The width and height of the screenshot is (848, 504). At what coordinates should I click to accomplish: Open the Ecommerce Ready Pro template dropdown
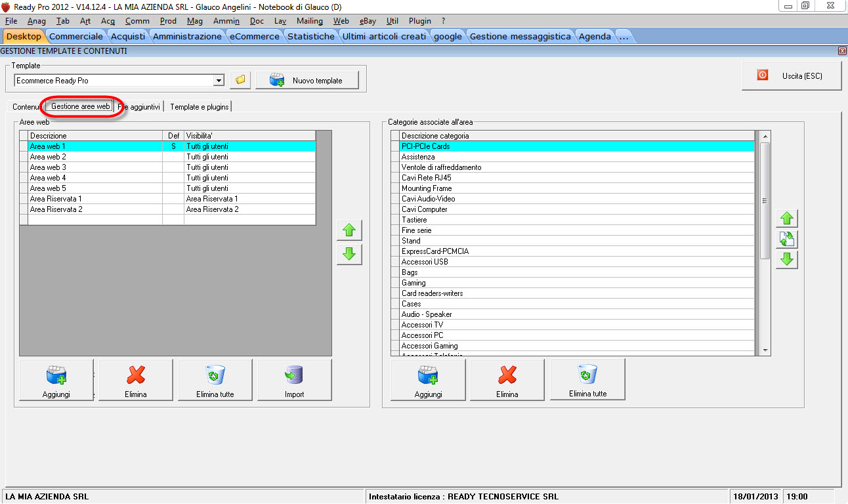pos(219,81)
